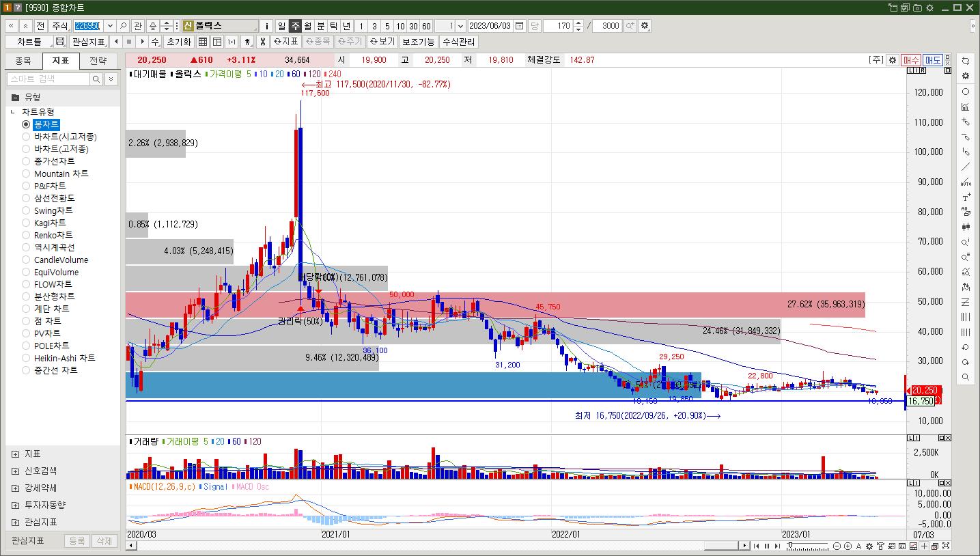
Task: Click the stock code search magnifier icon
Action: click(124, 26)
